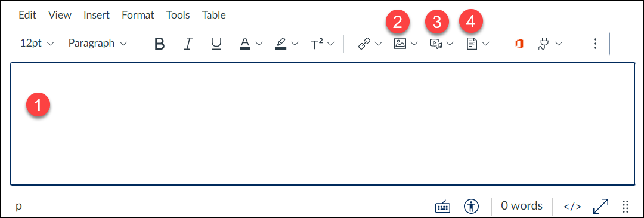
Task: Switch to HTML editor view
Action: point(572,206)
